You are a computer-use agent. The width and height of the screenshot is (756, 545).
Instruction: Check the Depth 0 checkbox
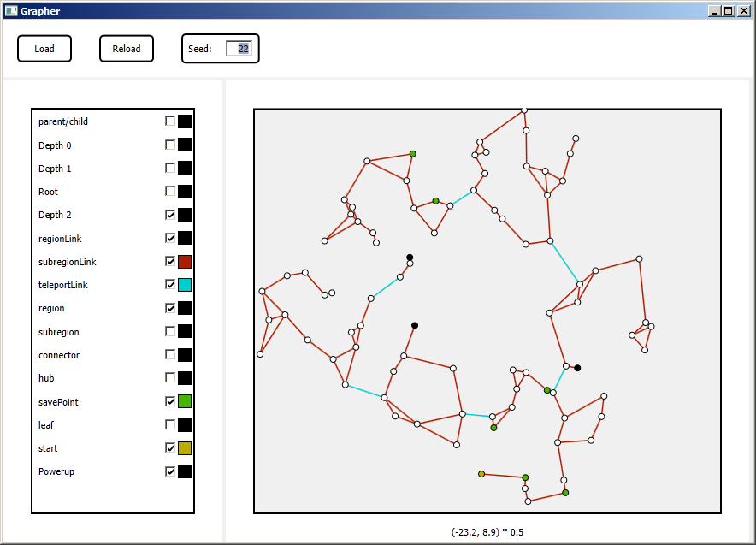[x=170, y=145]
